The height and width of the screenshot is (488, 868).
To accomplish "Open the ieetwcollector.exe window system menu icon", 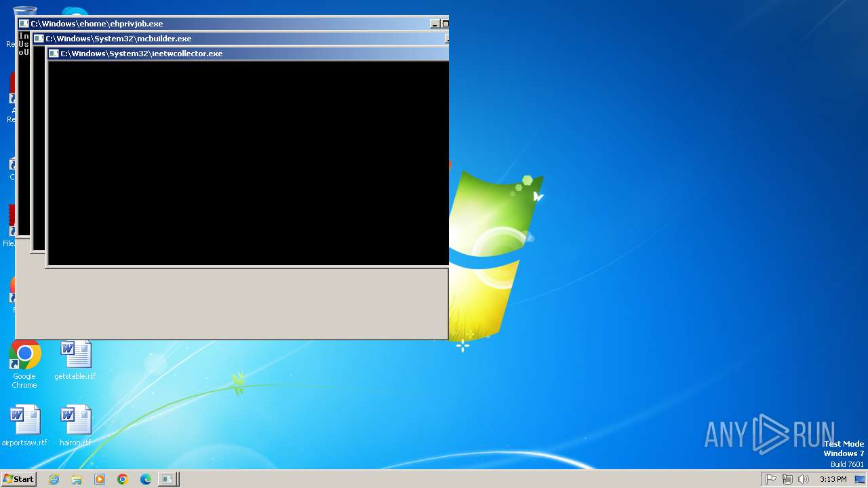I will [54, 54].
